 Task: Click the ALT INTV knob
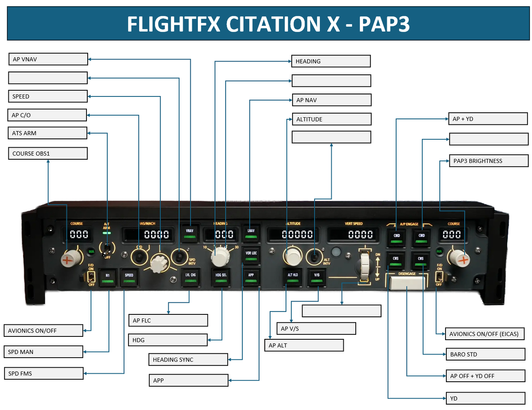point(315,256)
